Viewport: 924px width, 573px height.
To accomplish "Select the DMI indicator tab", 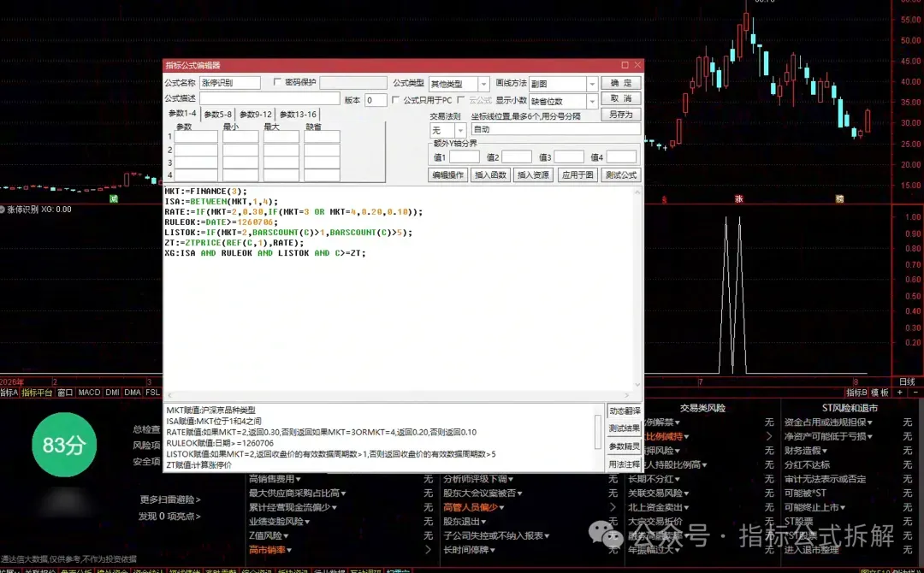I will click(x=112, y=393).
